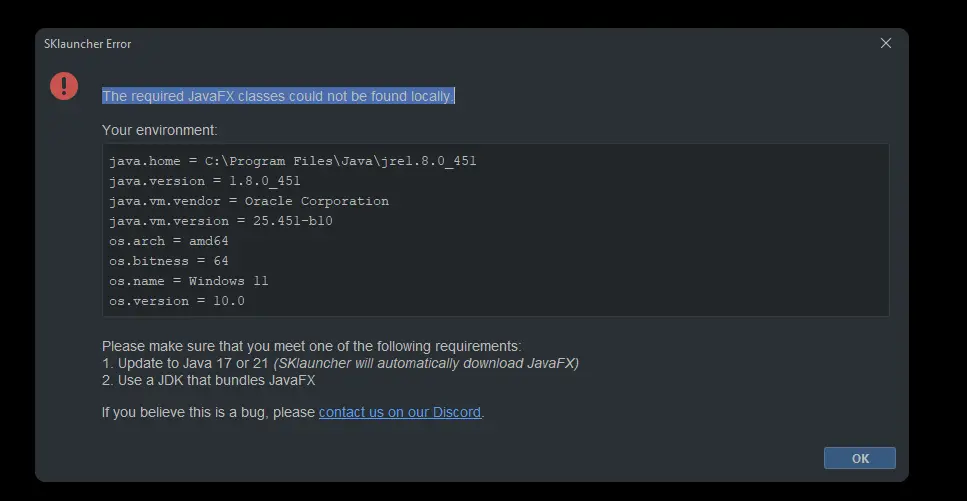Screen dimensions: 967x501
Task: Click the java.vm.version = 25.451-b10 line
Action: [221, 221]
